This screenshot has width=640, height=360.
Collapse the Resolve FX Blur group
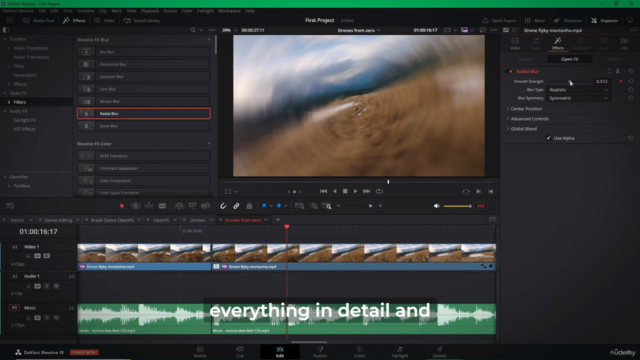click(x=209, y=40)
